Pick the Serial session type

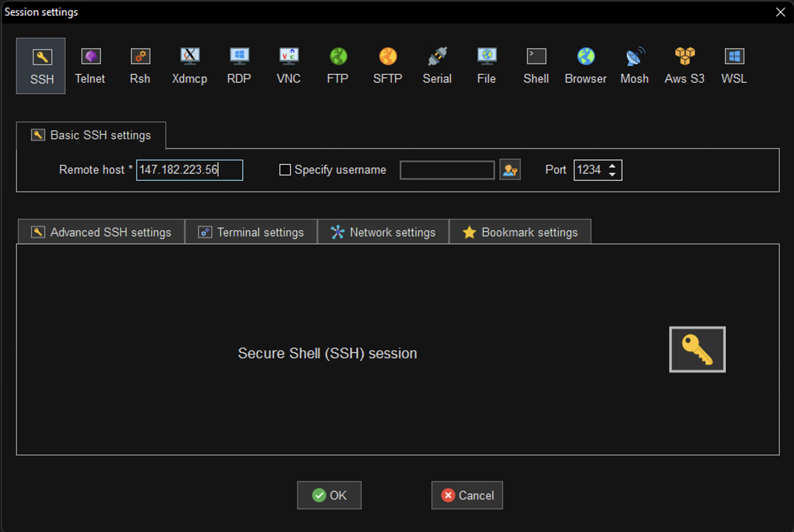(x=437, y=66)
